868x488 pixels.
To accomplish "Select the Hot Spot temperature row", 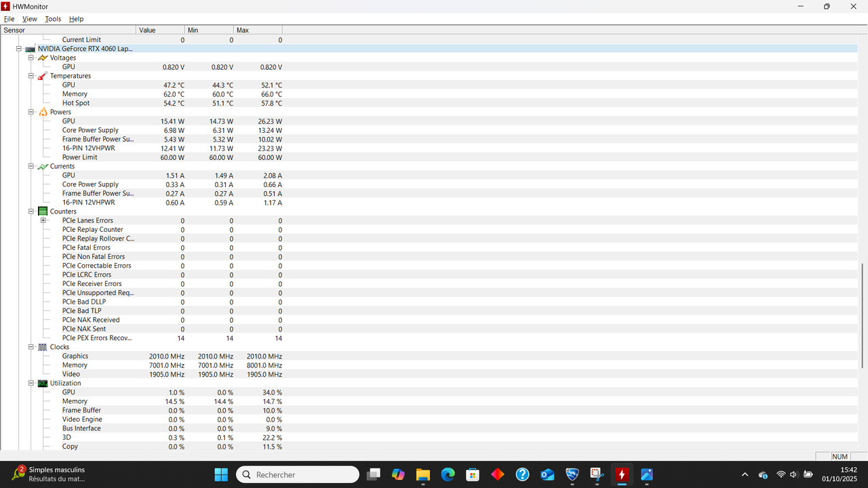I will point(429,103).
